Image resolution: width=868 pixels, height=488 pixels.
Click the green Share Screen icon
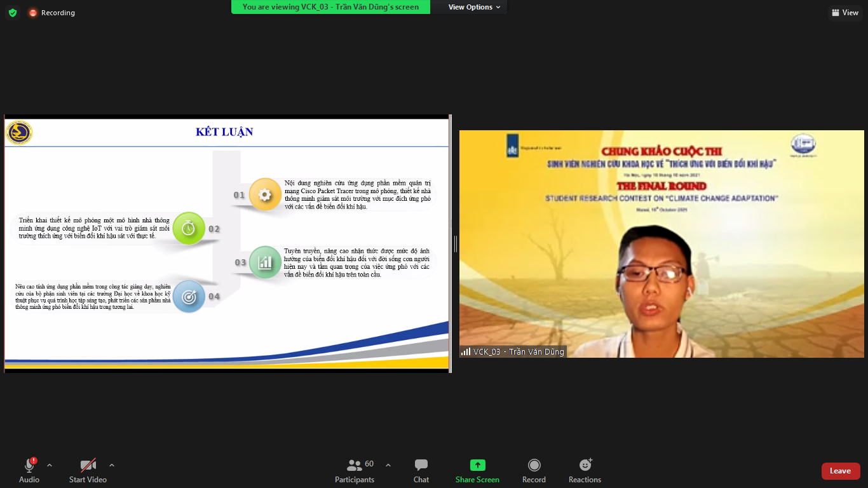tap(477, 465)
